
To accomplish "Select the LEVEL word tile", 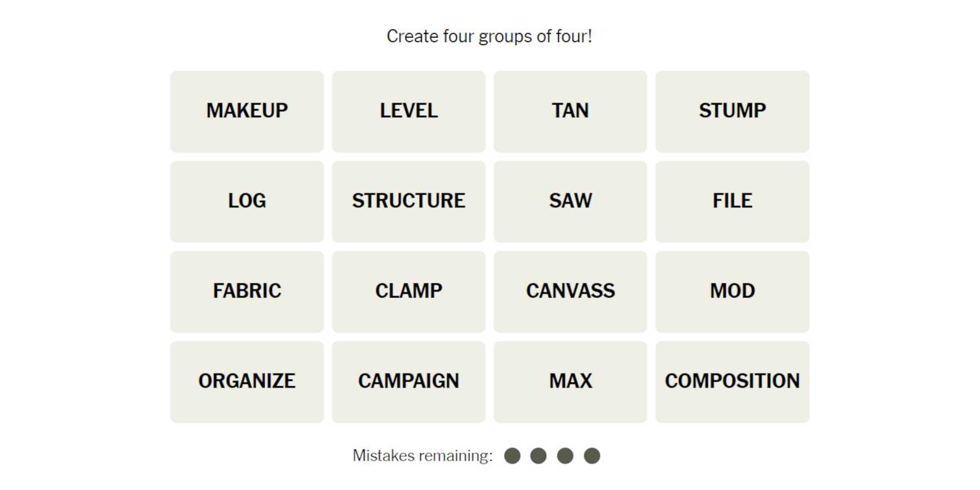I will (409, 111).
